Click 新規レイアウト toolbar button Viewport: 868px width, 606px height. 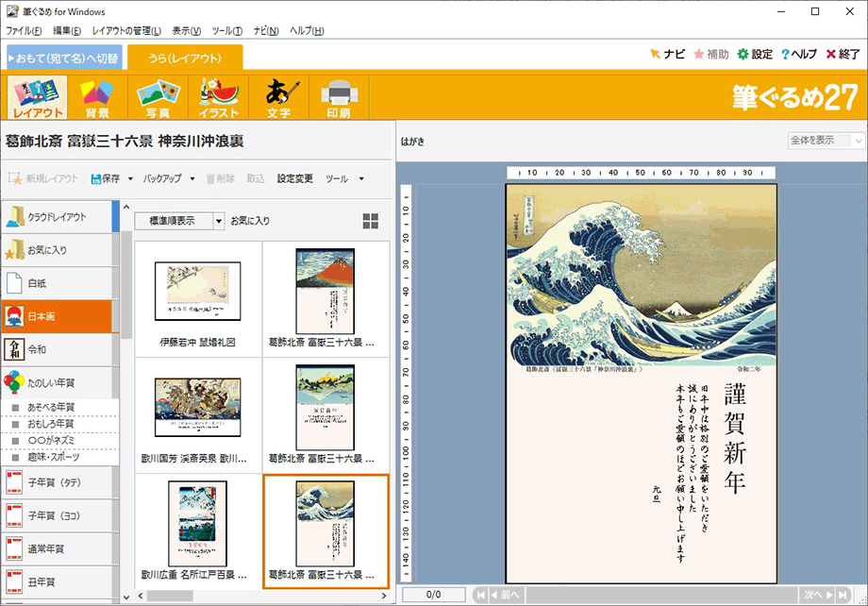[x=43, y=178]
